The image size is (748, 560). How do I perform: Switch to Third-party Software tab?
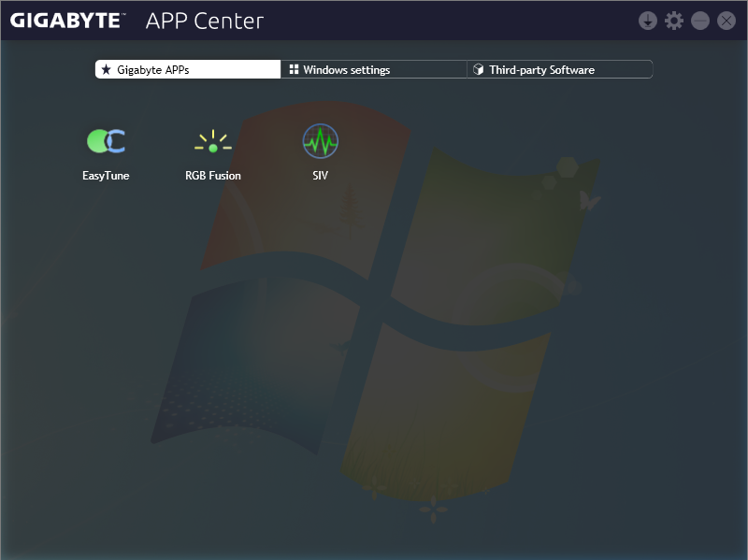coord(559,69)
